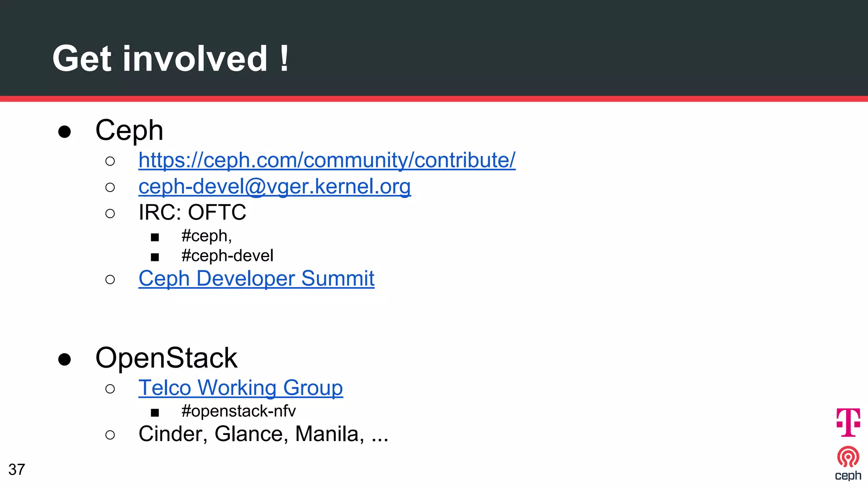Screen dimensions: 868x488
Task: Click the ceph-devel@vger.kernel.org email link
Action: pyautogui.click(x=275, y=186)
